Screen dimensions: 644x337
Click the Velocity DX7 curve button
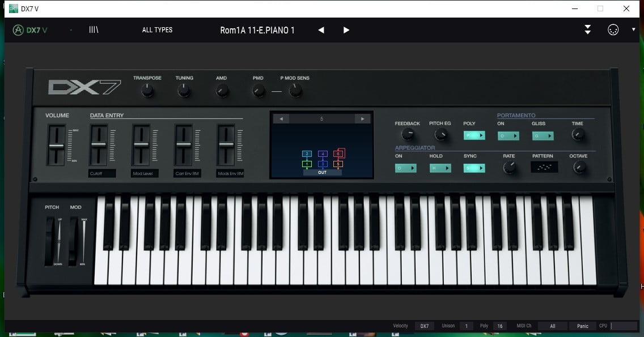[x=424, y=326]
